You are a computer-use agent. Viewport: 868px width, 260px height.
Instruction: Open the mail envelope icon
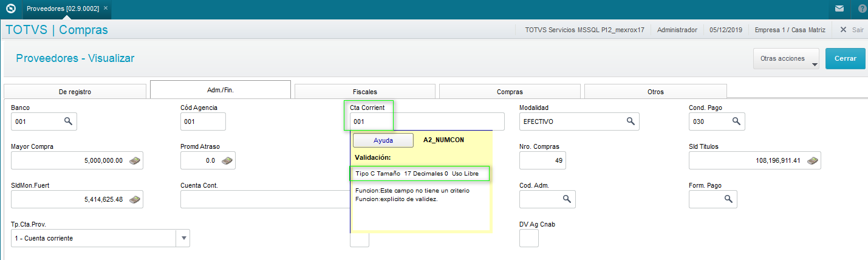point(839,9)
